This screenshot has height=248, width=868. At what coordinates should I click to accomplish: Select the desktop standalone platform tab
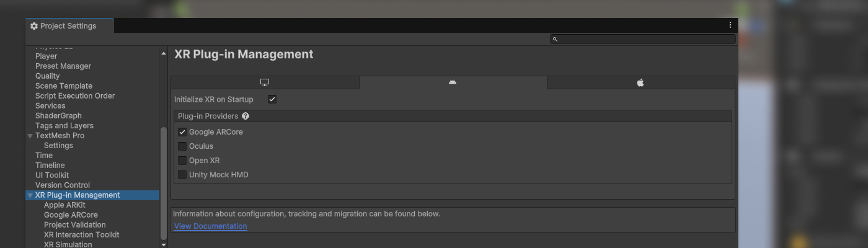click(265, 82)
